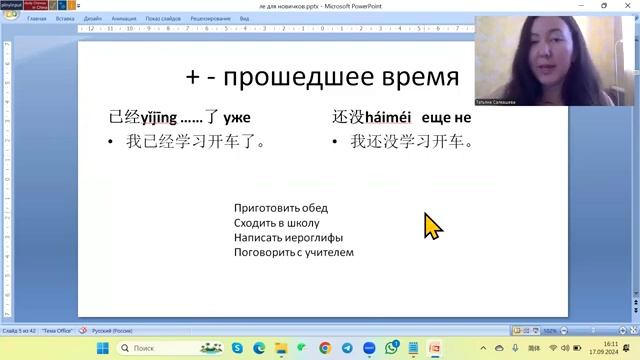Expand the Quick Access Toolbar customize arrow
Image resolution: width=640 pixels, height=360 pixels.
78,6
